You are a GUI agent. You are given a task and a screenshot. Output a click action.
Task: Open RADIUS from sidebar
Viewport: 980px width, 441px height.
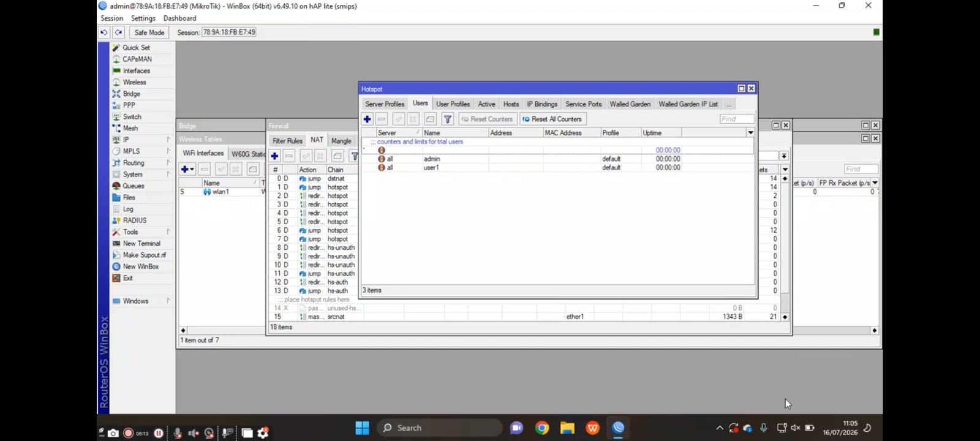click(134, 221)
